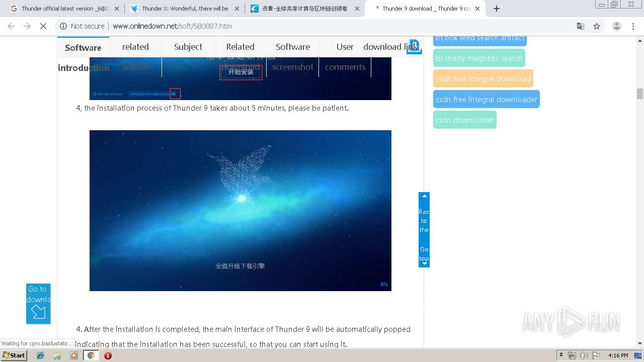Click the 'Go top' floating button
The image size is (644, 362).
pyautogui.click(x=424, y=254)
